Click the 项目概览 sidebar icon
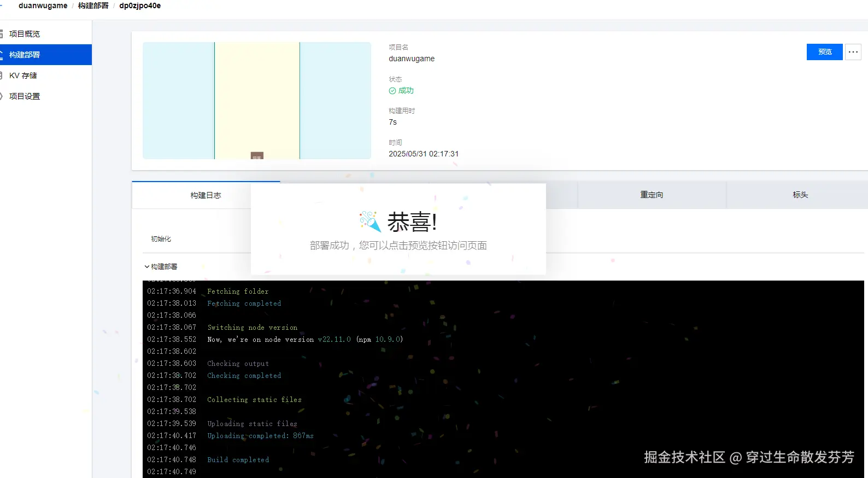 point(1,34)
